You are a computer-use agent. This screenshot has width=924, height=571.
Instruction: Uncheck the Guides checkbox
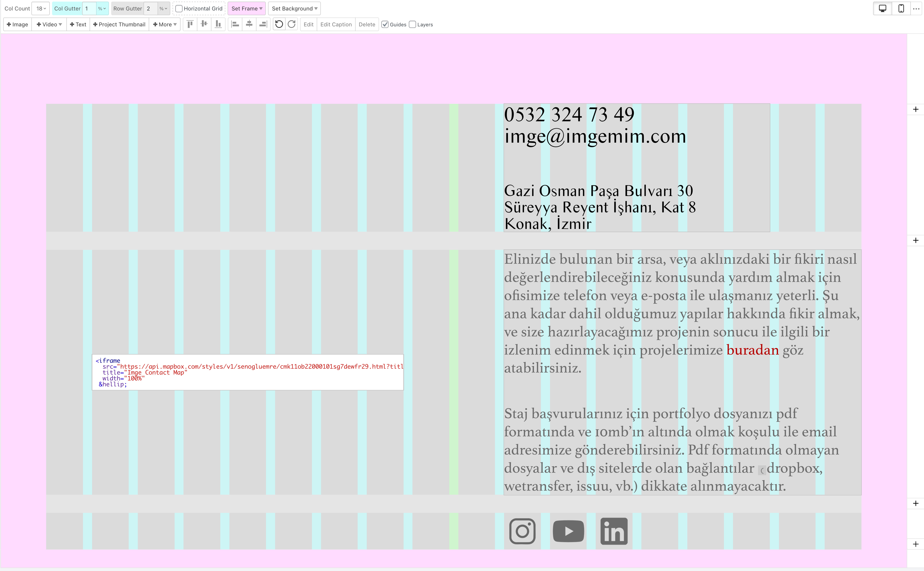click(385, 25)
